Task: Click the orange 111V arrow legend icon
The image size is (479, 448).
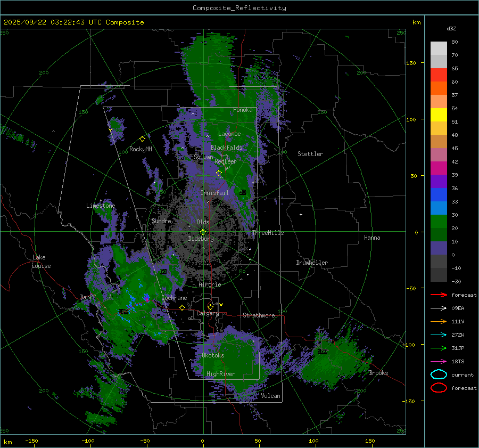Action: coord(438,321)
